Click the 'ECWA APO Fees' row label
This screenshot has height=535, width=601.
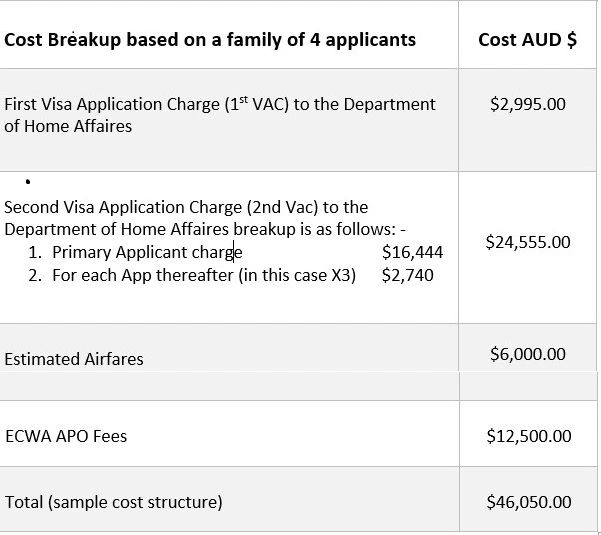point(66,436)
